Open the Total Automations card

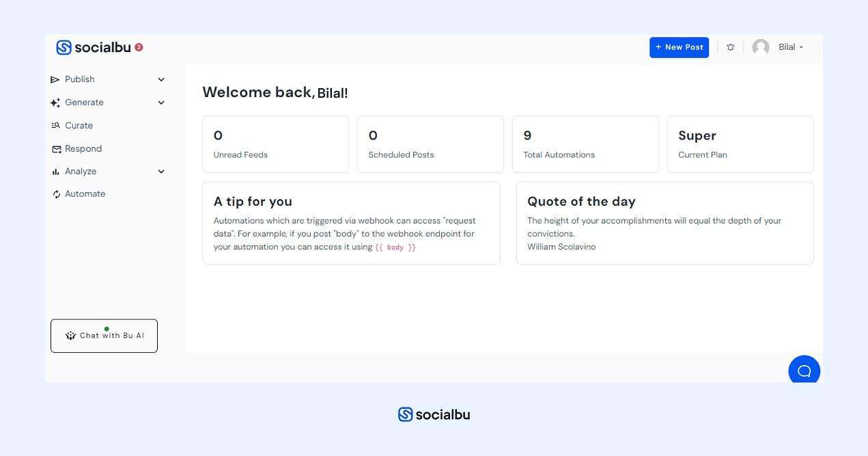tap(585, 144)
